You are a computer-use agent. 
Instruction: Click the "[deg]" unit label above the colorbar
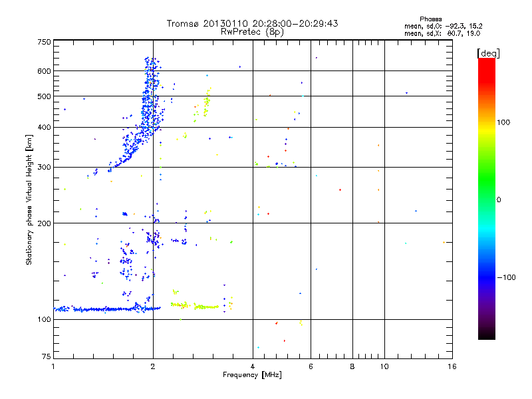pos(488,53)
